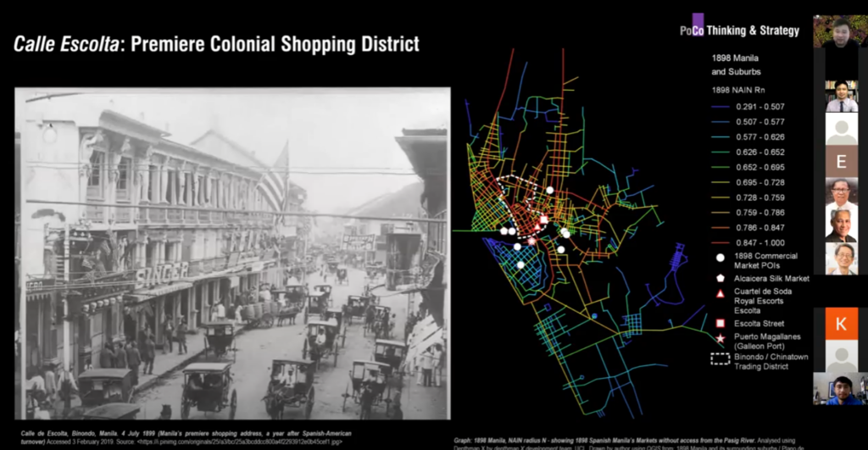868x450 pixels.
Task: Select the orange K participant avatar
Action: [841, 324]
